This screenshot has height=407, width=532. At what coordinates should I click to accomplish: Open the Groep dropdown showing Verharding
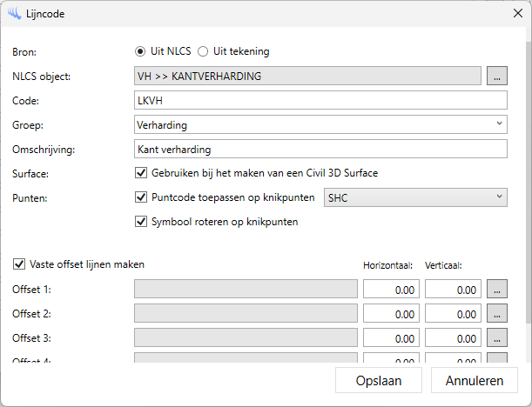(x=320, y=124)
